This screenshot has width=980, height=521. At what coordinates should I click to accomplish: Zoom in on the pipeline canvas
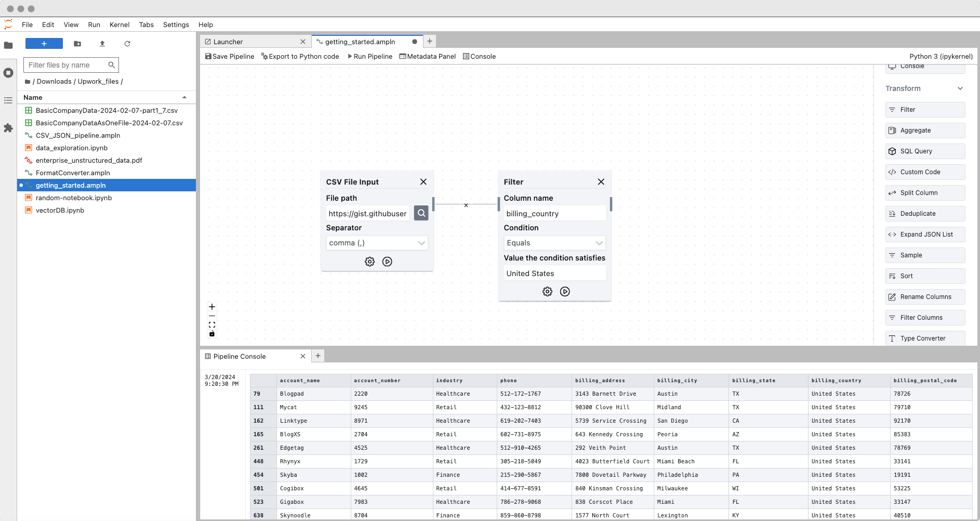click(x=212, y=307)
